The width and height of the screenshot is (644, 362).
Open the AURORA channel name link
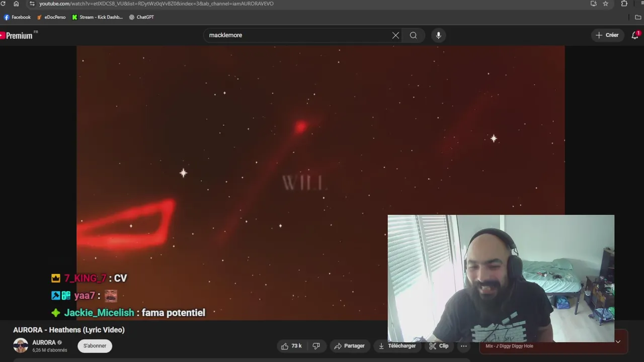tap(44, 342)
